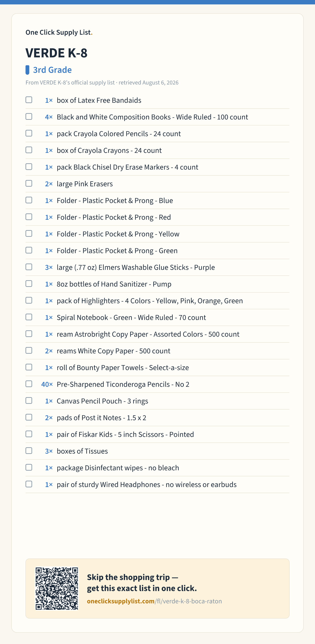Select the 3rd Grade heading

[x=52, y=70]
